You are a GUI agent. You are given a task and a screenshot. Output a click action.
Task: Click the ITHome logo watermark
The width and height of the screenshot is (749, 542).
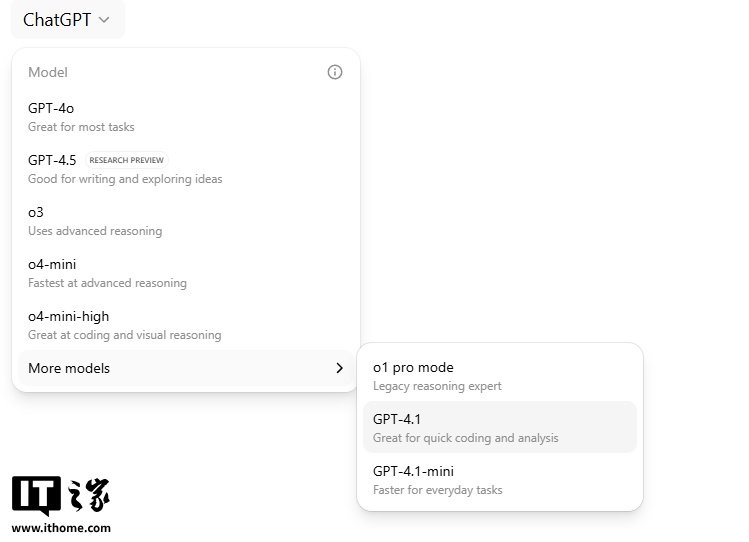[x=61, y=497]
